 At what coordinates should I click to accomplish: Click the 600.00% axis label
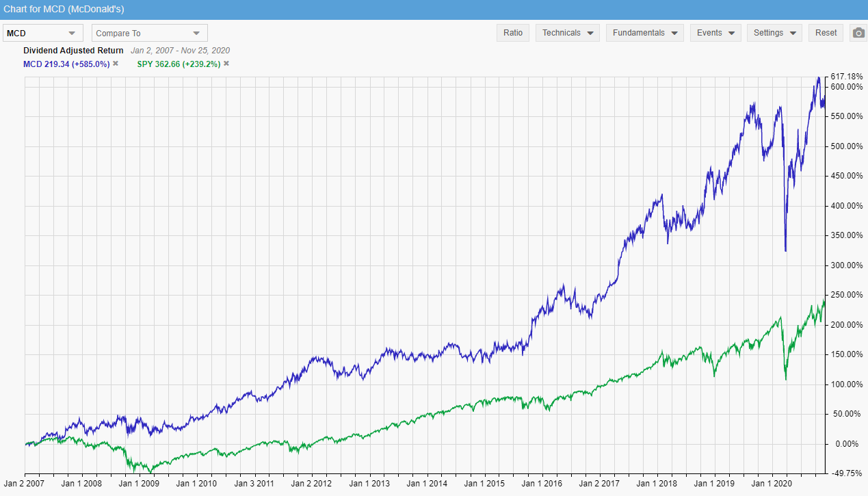846,87
